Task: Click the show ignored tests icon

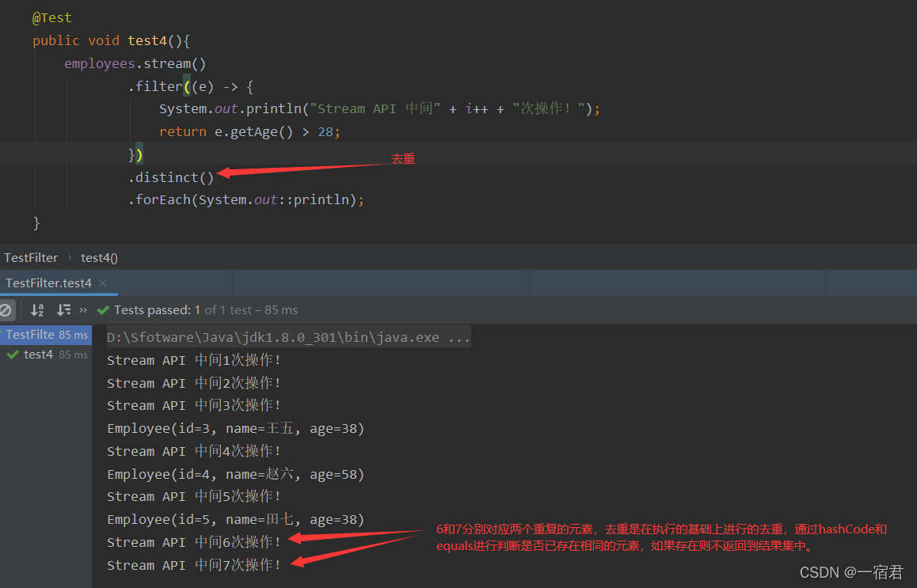Action: pos(6,310)
